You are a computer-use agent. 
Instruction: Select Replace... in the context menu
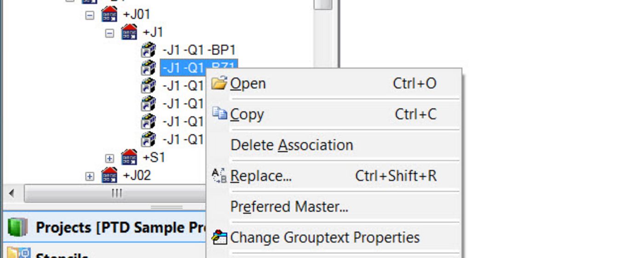coord(261,176)
